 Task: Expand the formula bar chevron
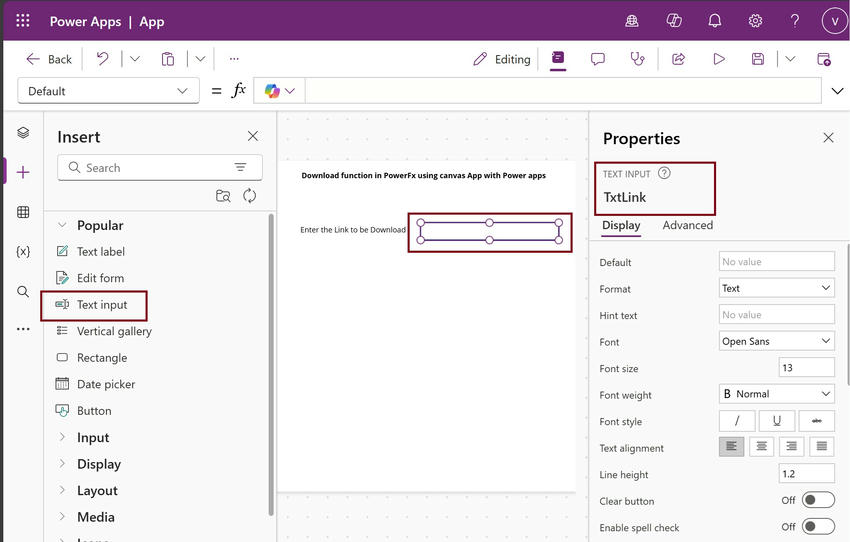[838, 91]
